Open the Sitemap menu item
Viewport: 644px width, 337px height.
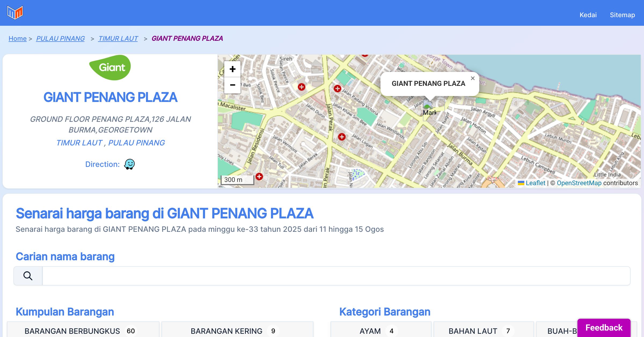coord(622,15)
